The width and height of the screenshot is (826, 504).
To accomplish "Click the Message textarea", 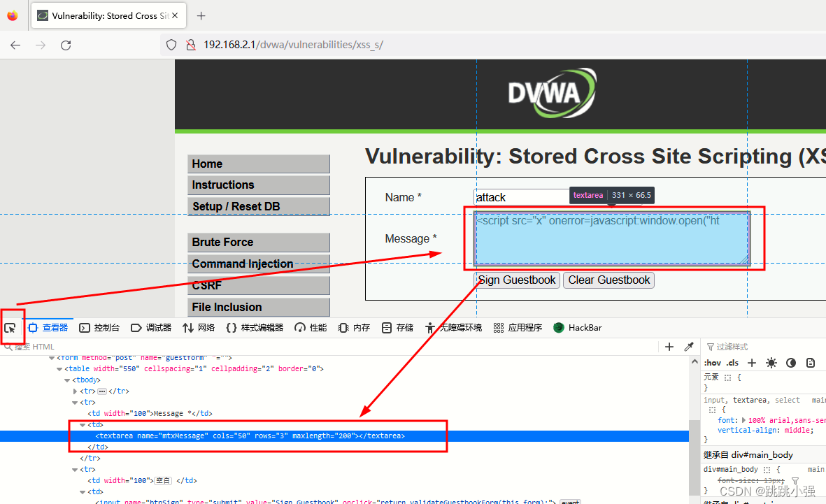I will point(611,238).
